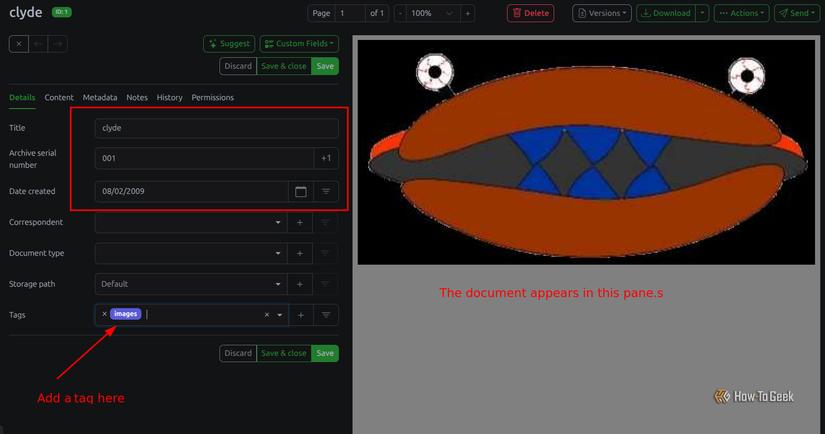825x434 pixels.
Task: Edit the Archive serial number field
Action: tap(204, 158)
